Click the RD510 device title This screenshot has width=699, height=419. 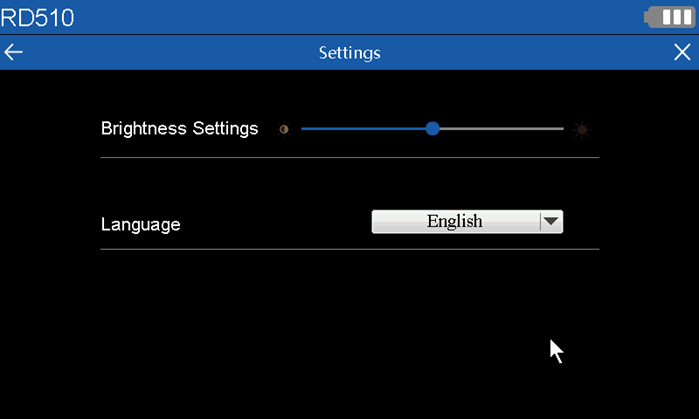pyautogui.click(x=37, y=18)
